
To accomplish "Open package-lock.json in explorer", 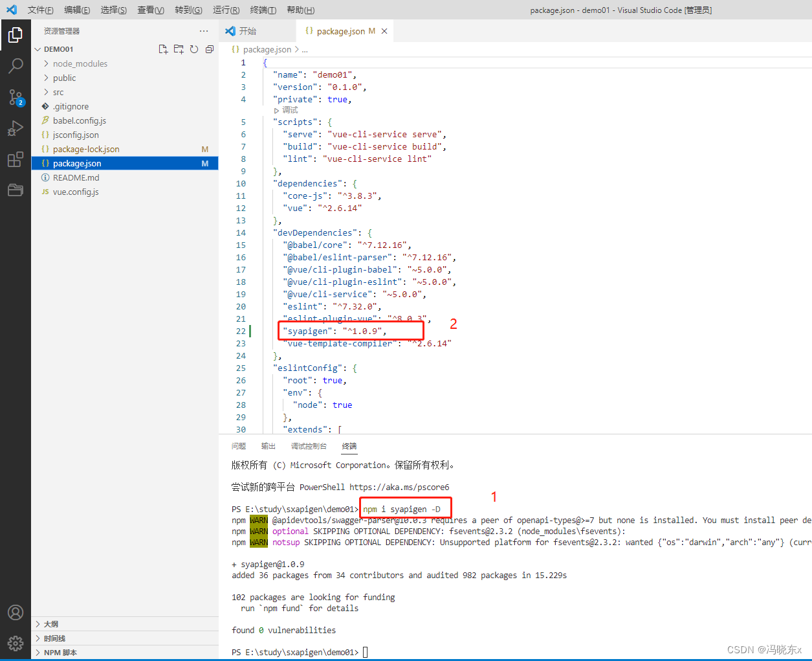I will [x=125, y=149].
